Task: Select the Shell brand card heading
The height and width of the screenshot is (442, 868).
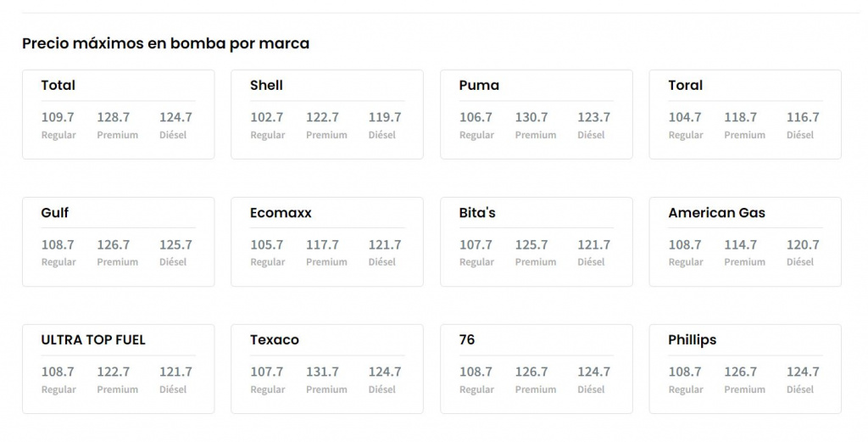Action: tap(266, 86)
